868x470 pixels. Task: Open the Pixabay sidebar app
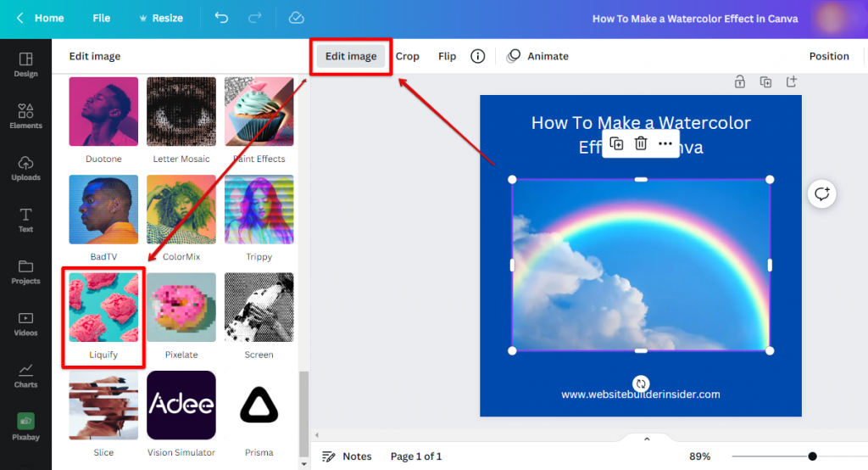25,426
